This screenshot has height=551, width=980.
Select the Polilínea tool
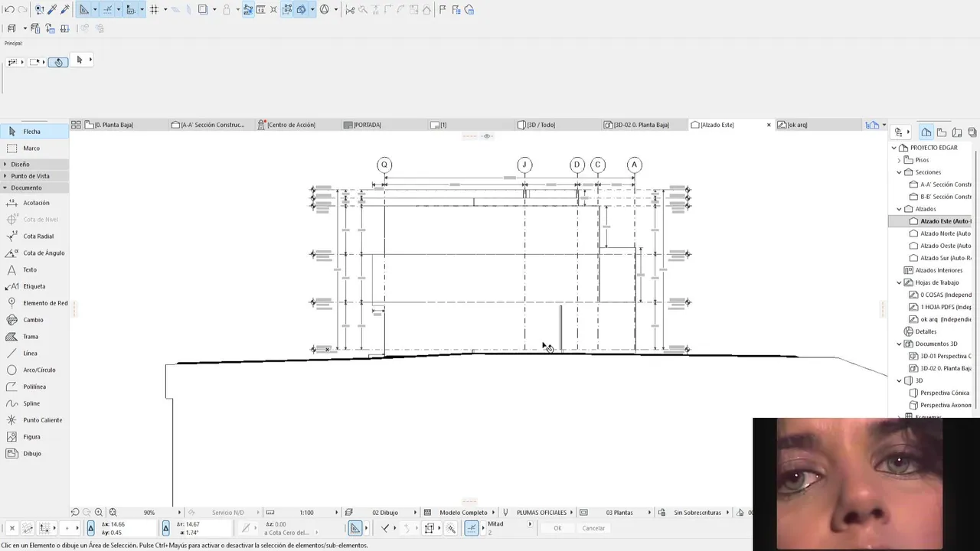(x=34, y=386)
